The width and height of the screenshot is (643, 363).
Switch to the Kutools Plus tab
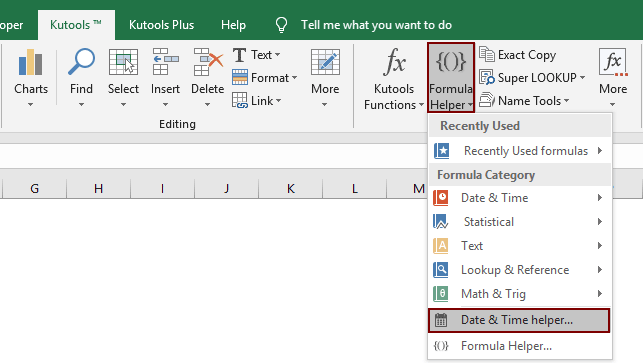click(162, 25)
